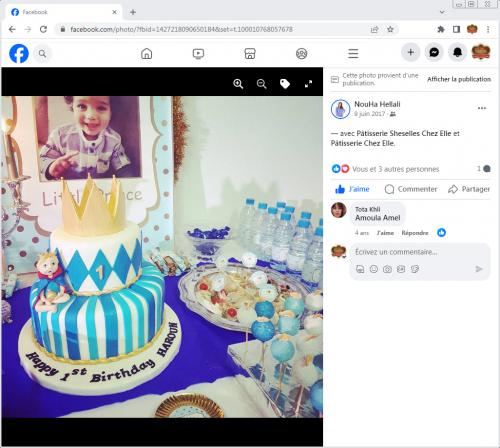The width and height of the screenshot is (500, 448).
Task: Open the hamburger menu icon
Action: click(x=353, y=53)
